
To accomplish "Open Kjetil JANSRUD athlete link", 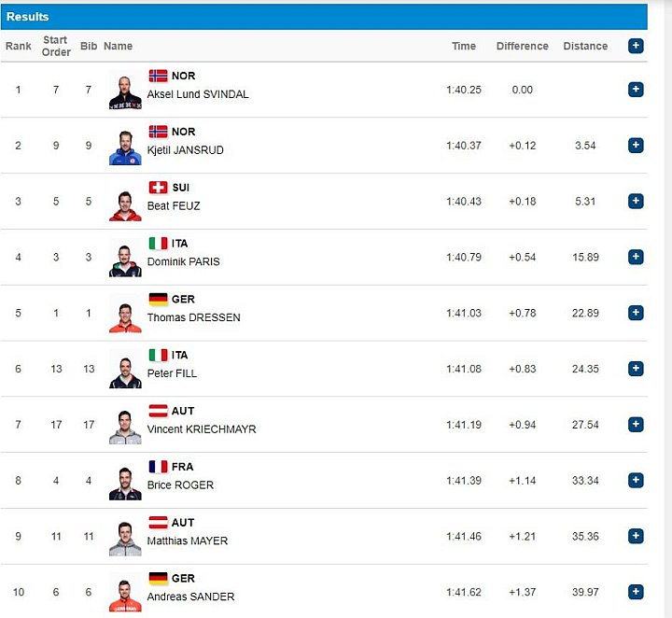I will click(x=185, y=150).
